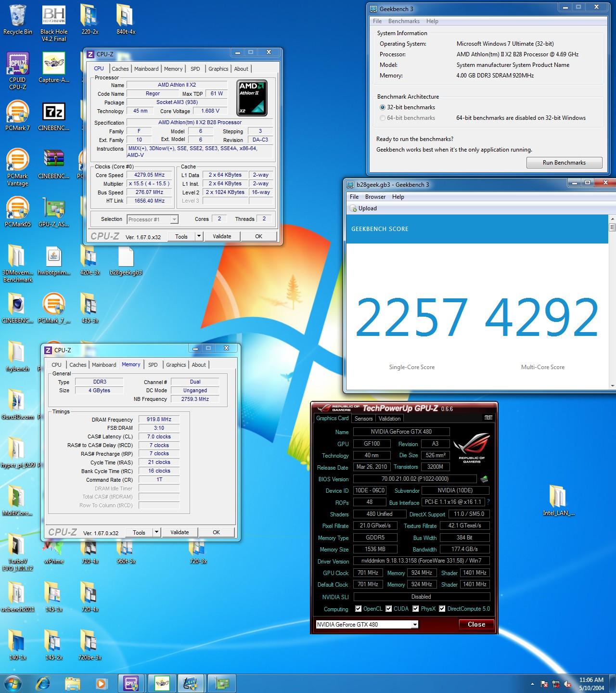
Task: Switch to Mainboard tab in upper CPU-Z
Action: click(146, 69)
